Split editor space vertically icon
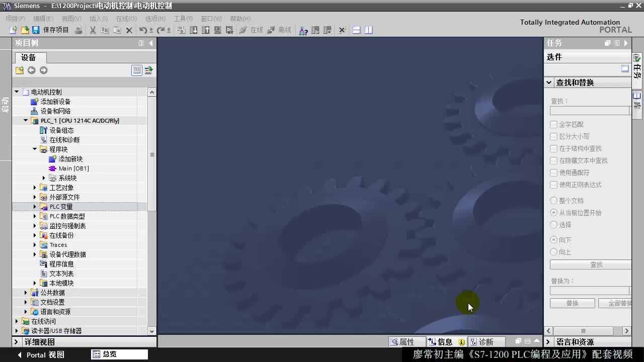This screenshot has height=362, width=644. (x=368, y=30)
